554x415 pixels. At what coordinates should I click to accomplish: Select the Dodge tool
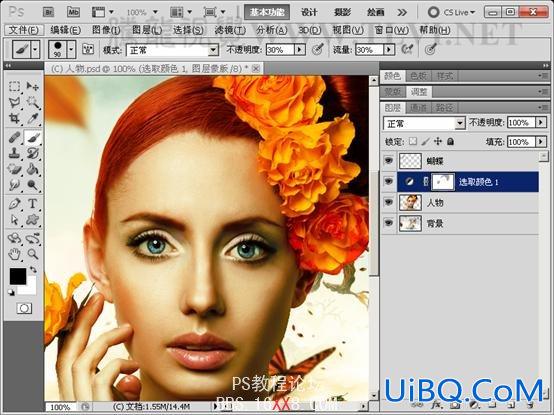(33, 184)
